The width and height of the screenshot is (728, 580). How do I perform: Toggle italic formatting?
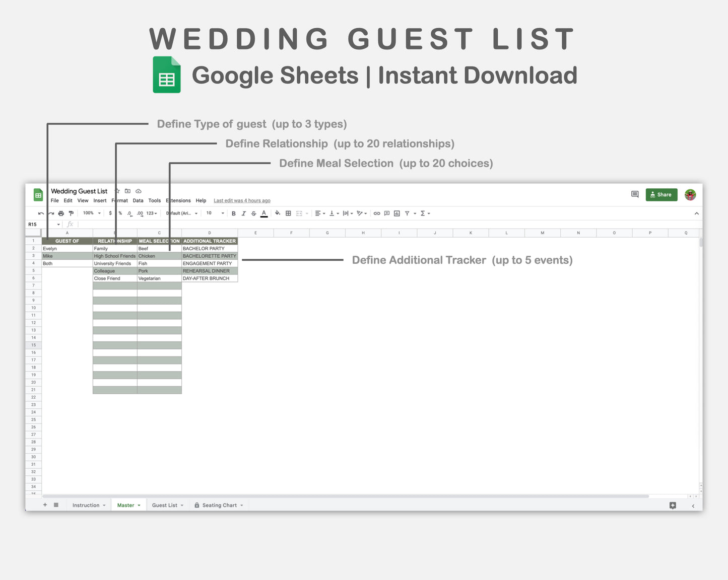click(244, 213)
